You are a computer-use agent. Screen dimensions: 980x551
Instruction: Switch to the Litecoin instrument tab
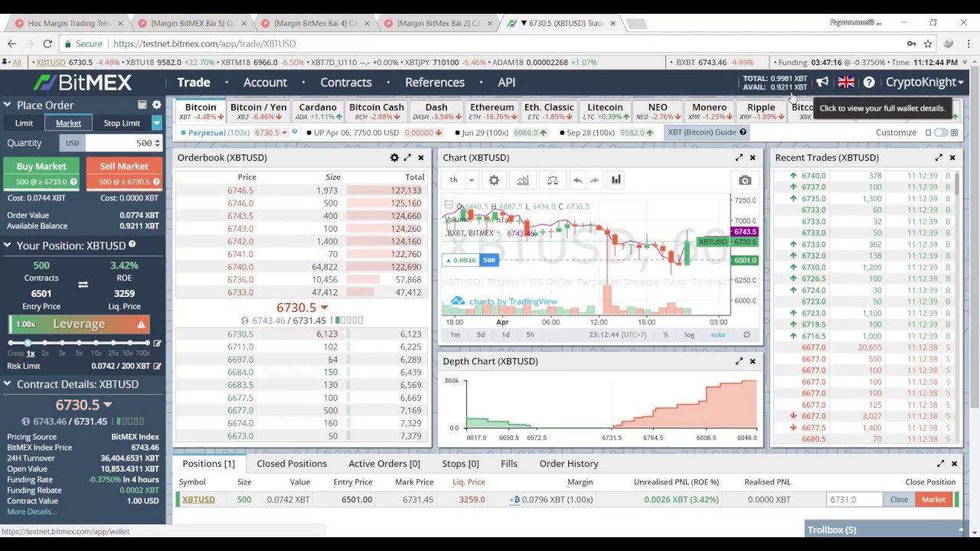605,111
